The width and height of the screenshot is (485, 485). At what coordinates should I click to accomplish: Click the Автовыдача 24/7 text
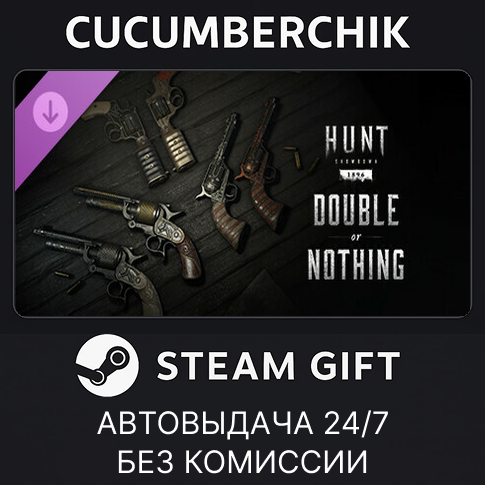point(243,423)
